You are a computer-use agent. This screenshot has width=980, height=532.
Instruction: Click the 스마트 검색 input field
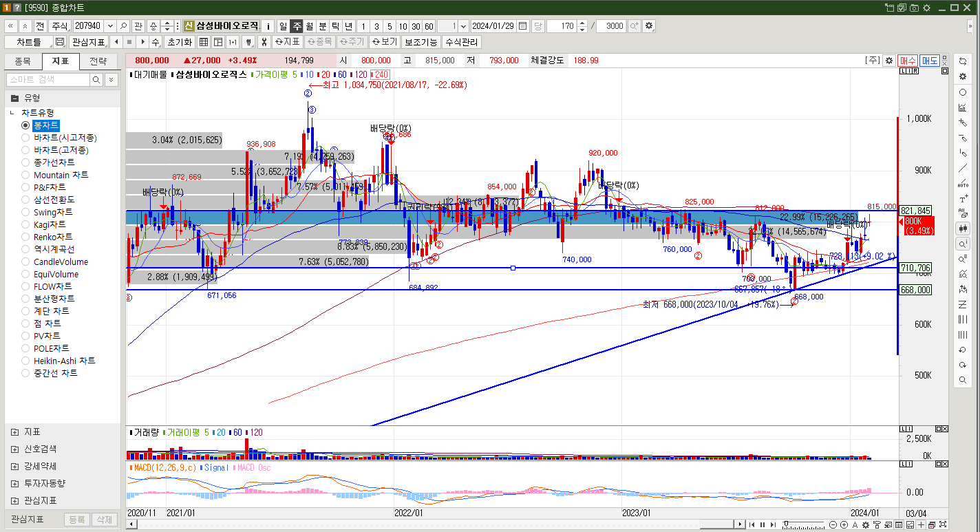click(x=48, y=80)
